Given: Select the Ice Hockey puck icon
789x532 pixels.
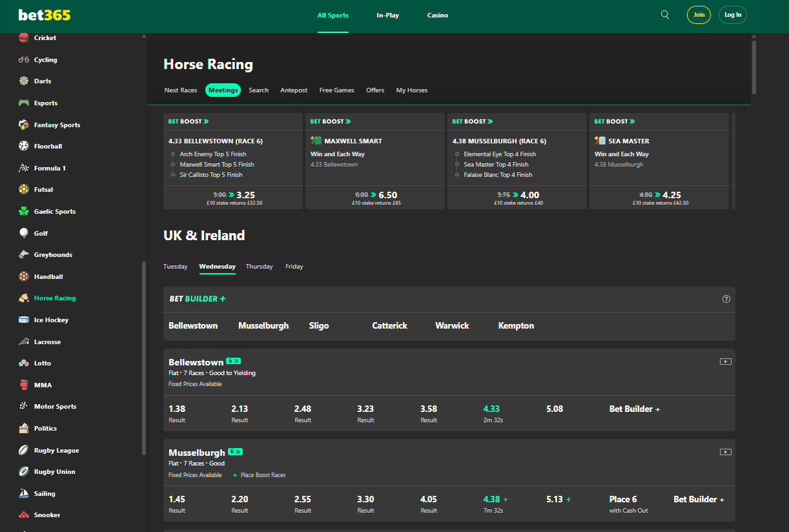Looking at the screenshot, I should 24,320.
